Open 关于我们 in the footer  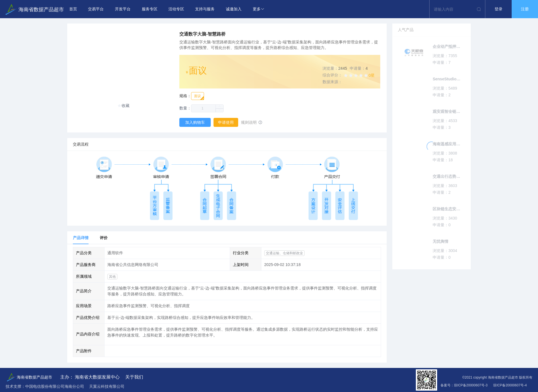pyautogui.click(x=134, y=377)
